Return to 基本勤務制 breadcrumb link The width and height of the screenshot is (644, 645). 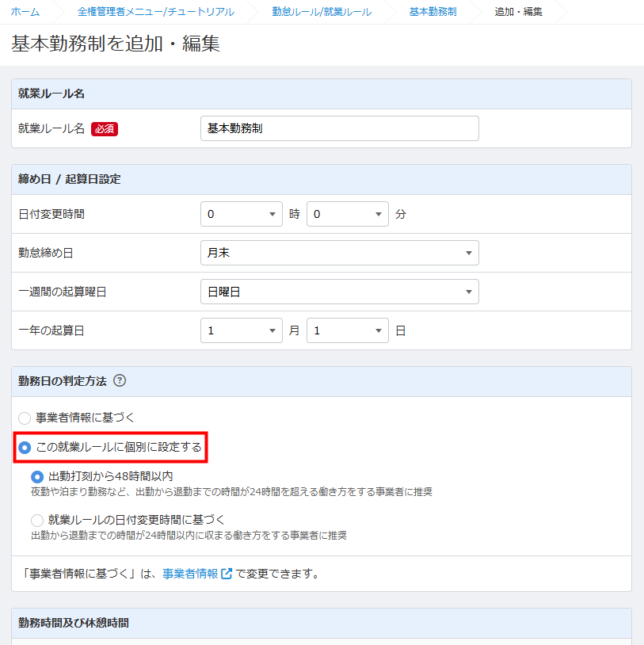coord(433,12)
